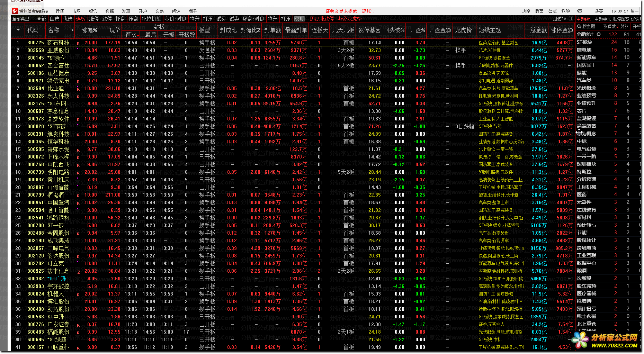644x354 pixels.
Task: Select the 稀土永磁 theme row
Action: coord(609,316)
